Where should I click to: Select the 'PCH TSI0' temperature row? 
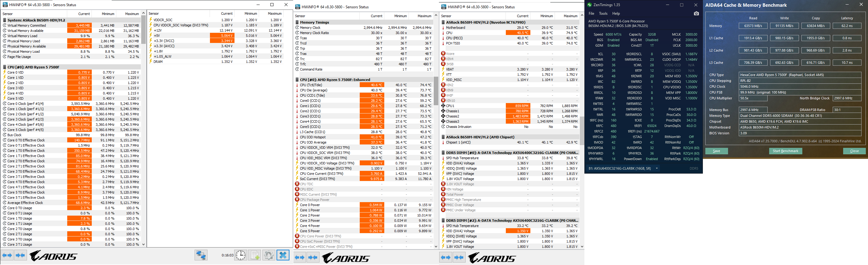point(510,43)
